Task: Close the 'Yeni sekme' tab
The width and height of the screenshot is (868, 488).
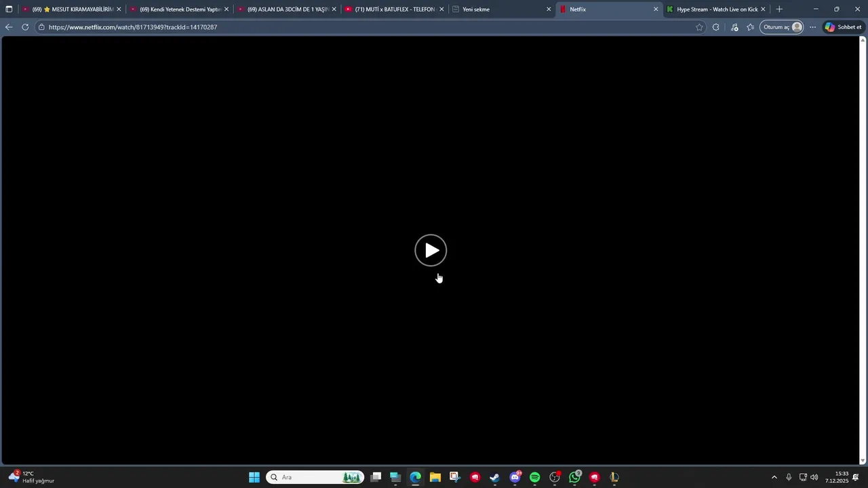Action: click(549, 9)
